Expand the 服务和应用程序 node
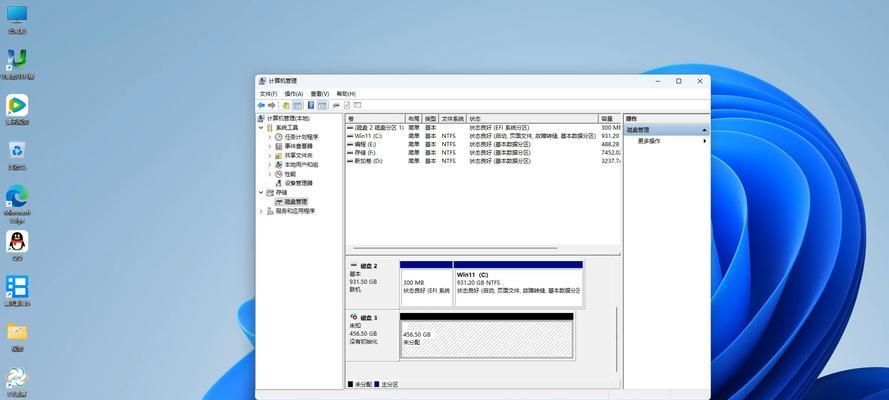The height and width of the screenshot is (400, 889). [261, 211]
